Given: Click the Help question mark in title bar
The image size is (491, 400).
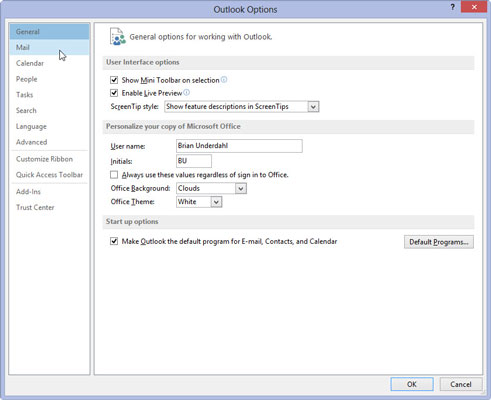Looking at the screenshot, I should click(x=452, y=7).
